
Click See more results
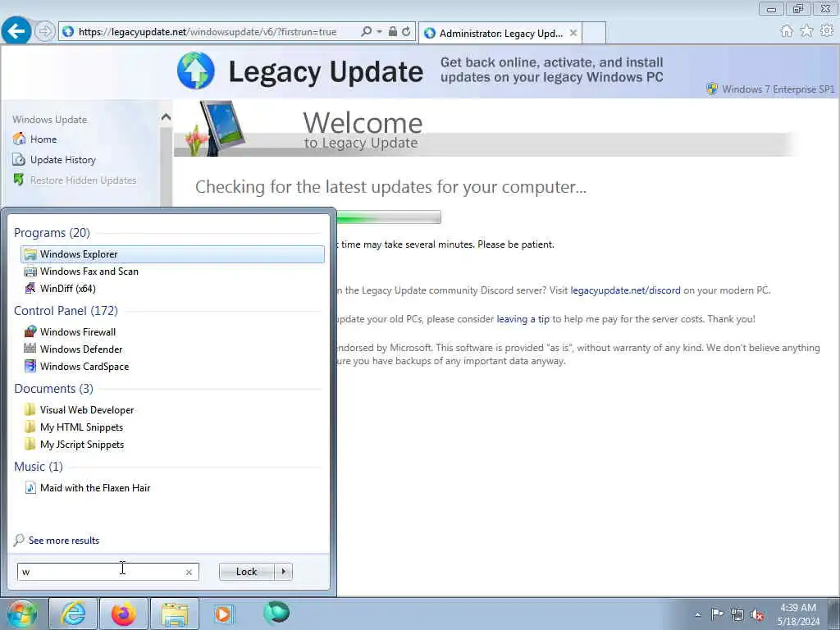[x=64, y=541]
